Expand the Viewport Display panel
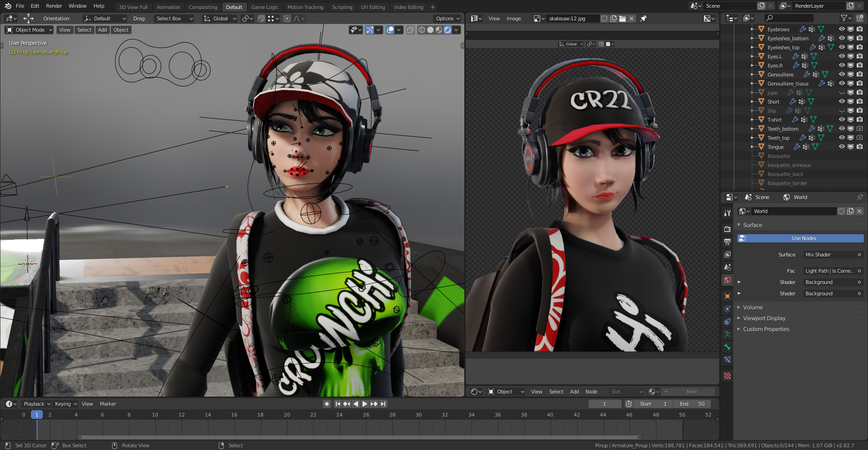 [764, 318]
